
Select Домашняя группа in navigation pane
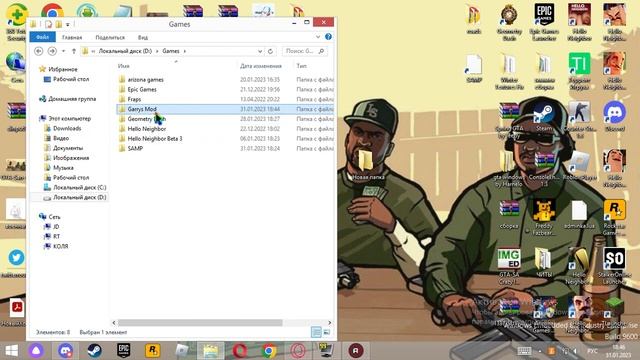tap(72, 99)
